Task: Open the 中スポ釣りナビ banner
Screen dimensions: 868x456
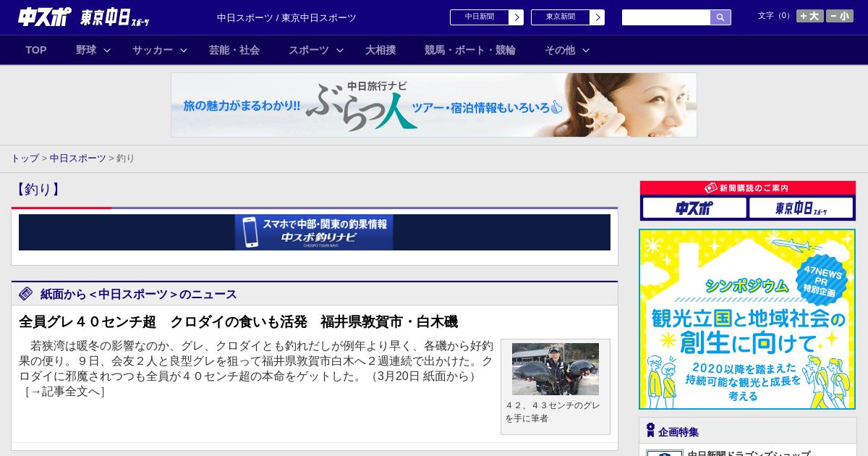Action: pos(315,232)
